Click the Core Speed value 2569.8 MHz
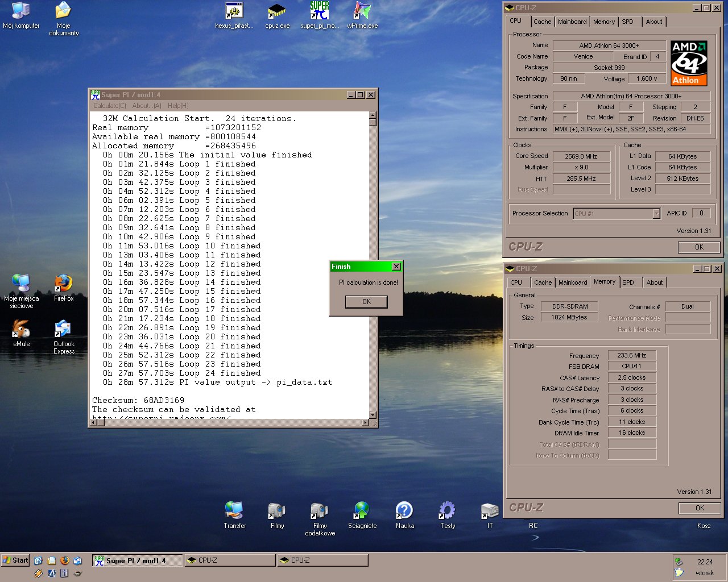728x582 pixels. 581,156
